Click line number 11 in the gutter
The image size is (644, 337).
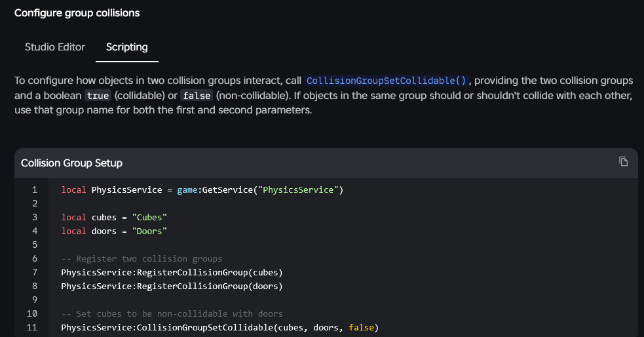(x=32, y=328)
